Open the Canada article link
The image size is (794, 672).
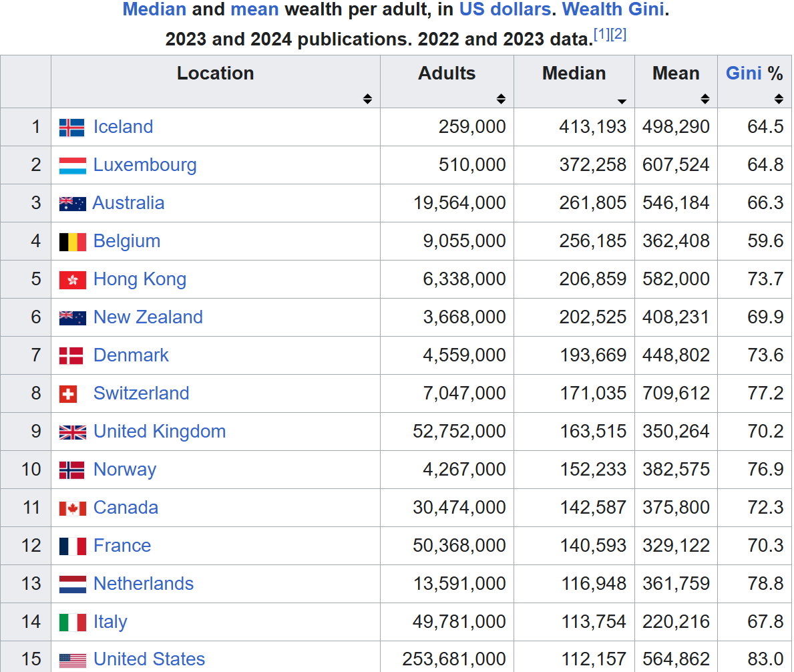[126, 508]
